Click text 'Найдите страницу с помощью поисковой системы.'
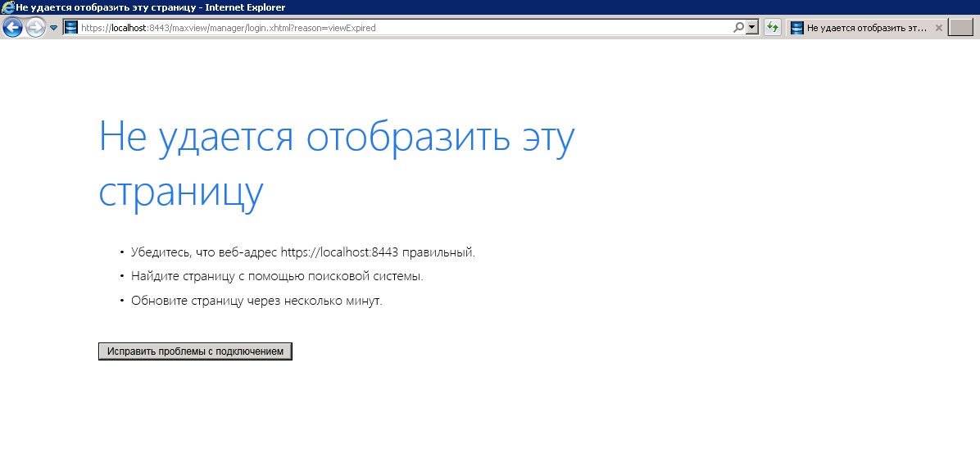 pyautogui.click(x=277, y=276)
